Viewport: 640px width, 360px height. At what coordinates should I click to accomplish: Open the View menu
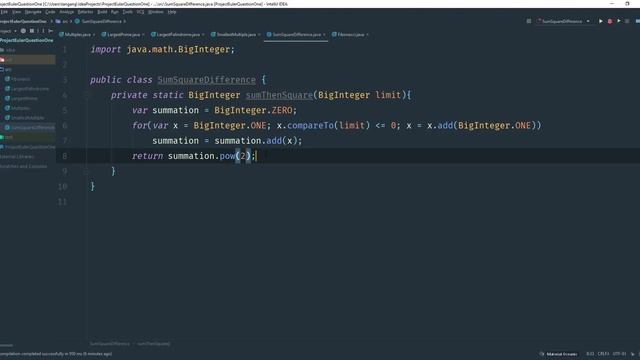click(x=16, y=12)
